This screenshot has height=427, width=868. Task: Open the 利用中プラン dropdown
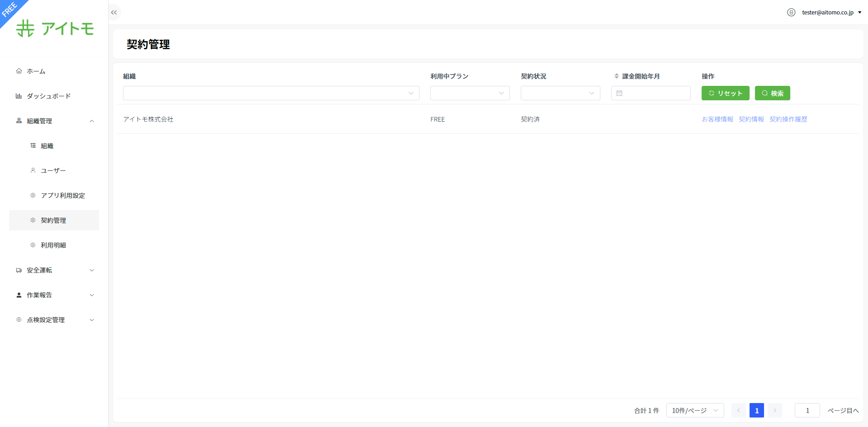tap(470, 94)
